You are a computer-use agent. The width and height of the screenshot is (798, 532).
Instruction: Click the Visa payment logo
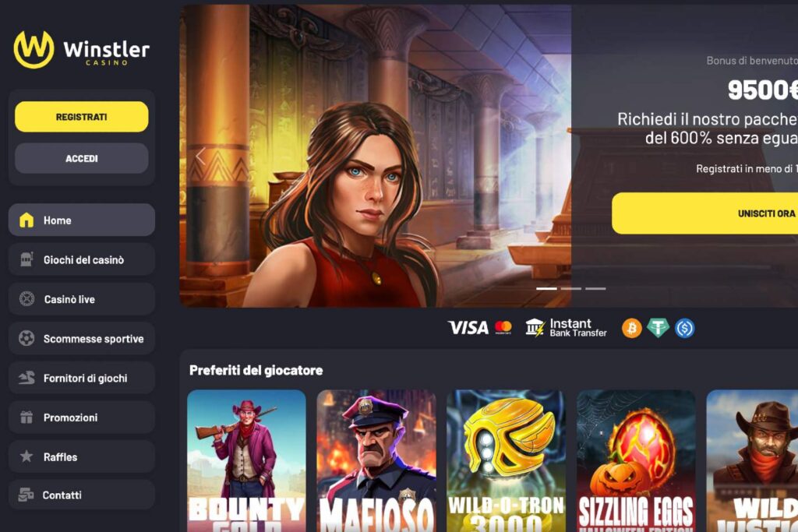(468, 328)
